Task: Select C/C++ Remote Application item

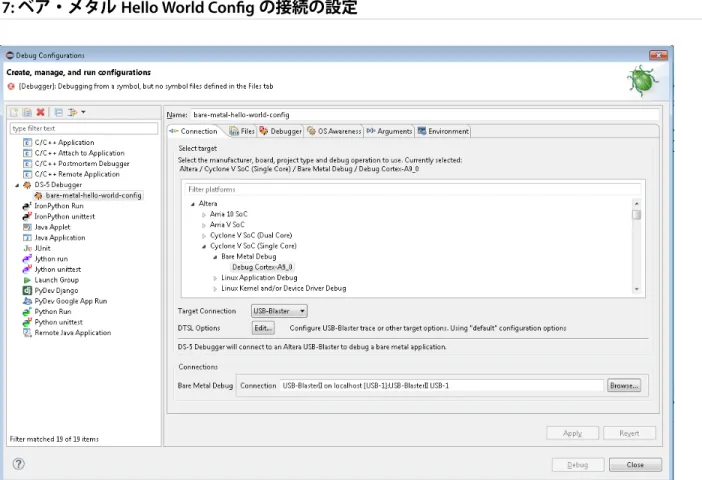Action: click(77, 174)
